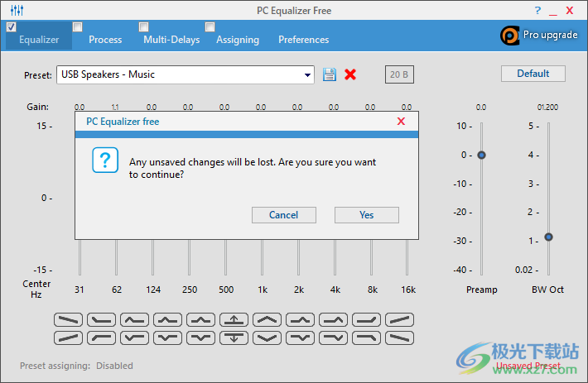The width and height of the screenshot is (588, 383).
Task: Click the 8k center frequency label
Action: click(373, 290)
